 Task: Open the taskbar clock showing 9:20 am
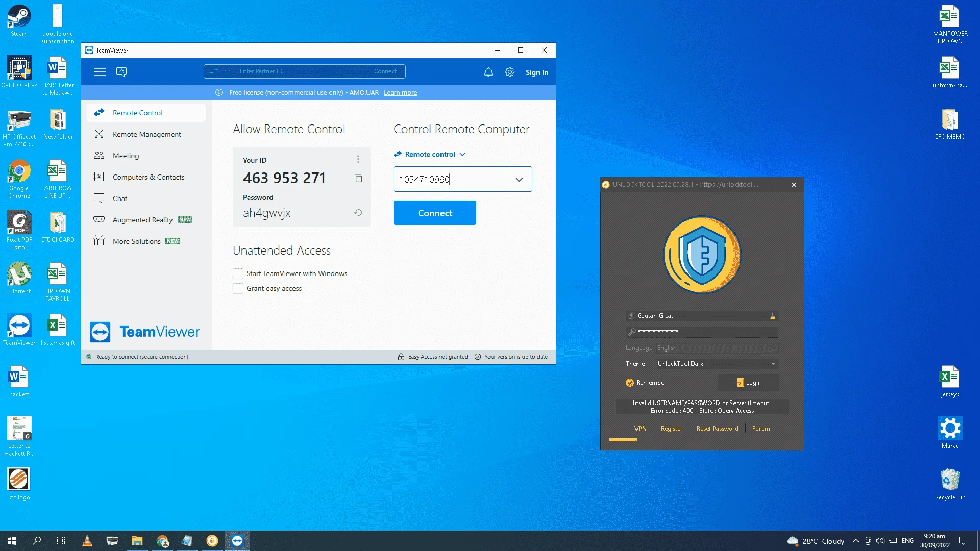pos(935,541)
